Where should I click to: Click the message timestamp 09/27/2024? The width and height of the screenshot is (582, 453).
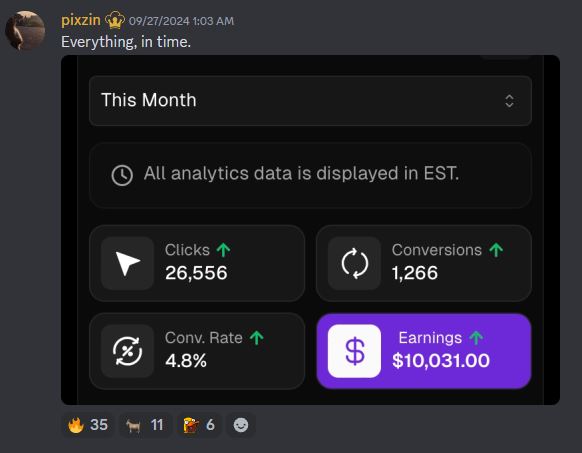tap(182, 21)
